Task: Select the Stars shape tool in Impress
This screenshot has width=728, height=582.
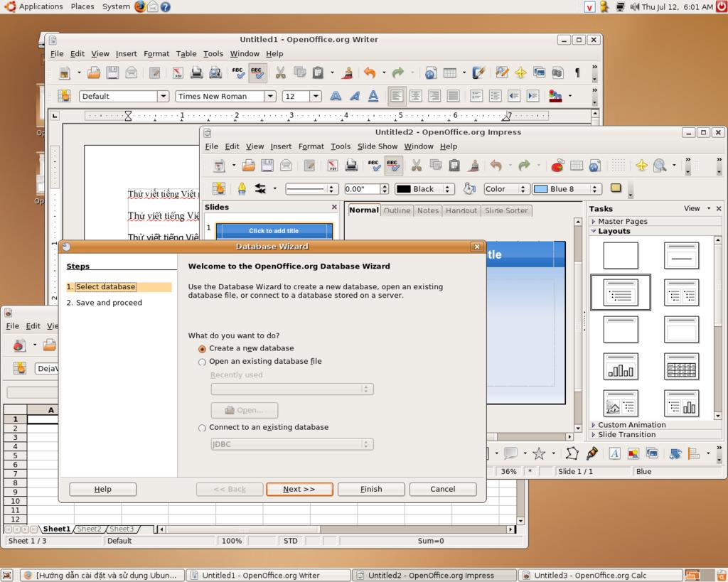Action: pyautogui.click(x=539, y=453)
